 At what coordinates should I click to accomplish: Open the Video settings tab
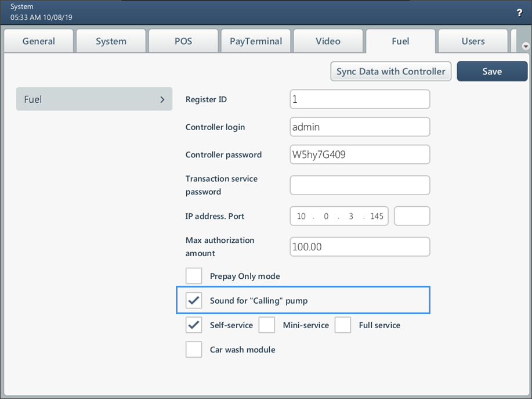click(x=328, y=41)
